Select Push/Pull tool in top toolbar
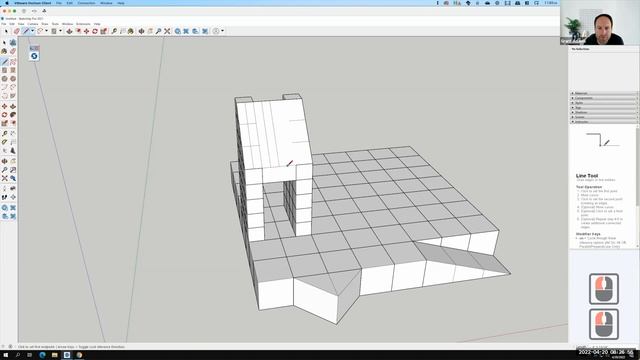This screenshot has width=640, height=360. coord(69,31)
